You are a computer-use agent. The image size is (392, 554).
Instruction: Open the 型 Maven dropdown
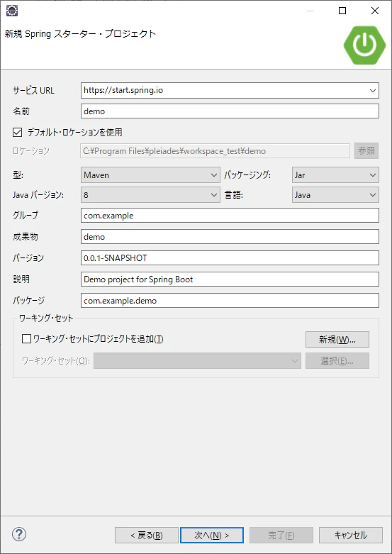tap(150, 175)
